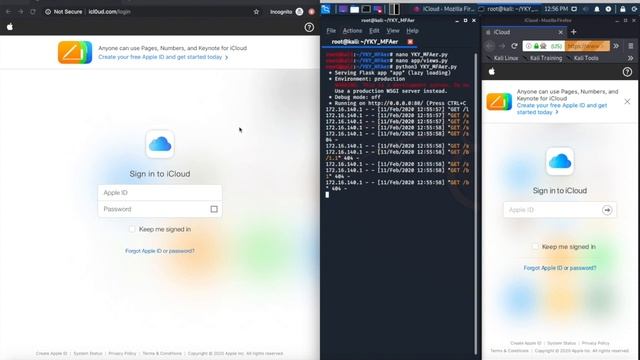Click the Firefox address bar
Image resolution: width=640 pixels, height=360 pixels.
point(566,46)
